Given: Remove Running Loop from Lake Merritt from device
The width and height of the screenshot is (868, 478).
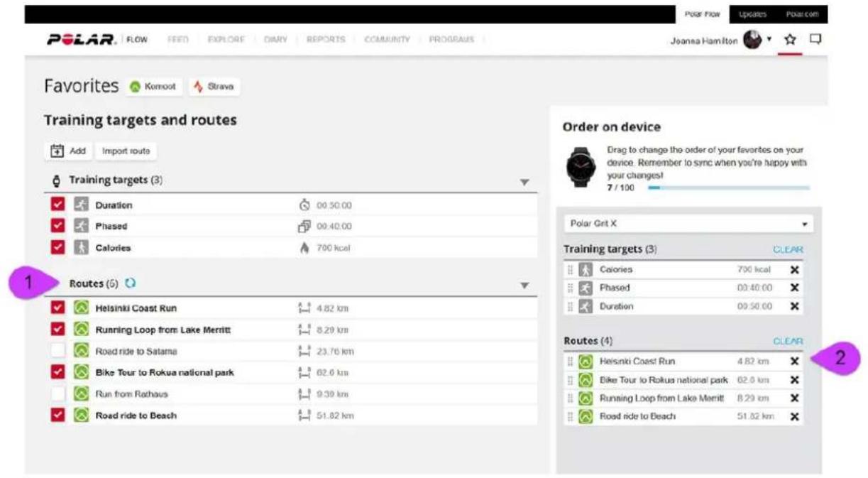Looking at the screenshot, I should (794, 398).
